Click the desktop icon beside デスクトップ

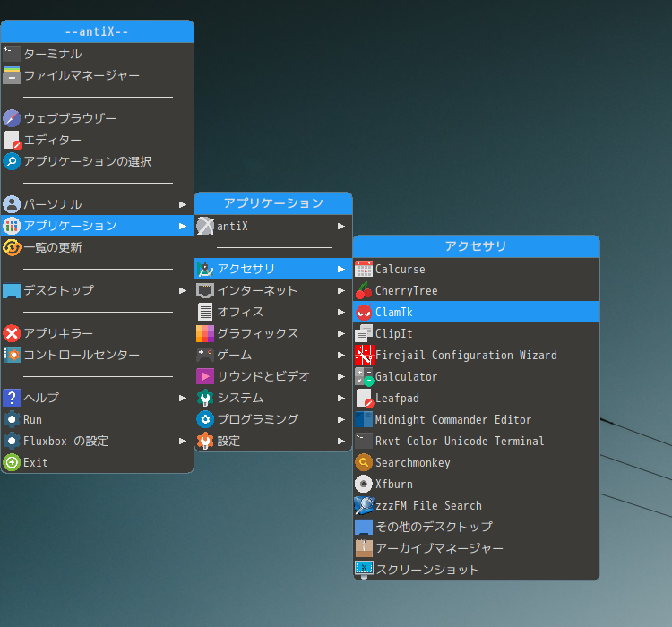coord(12,290)
